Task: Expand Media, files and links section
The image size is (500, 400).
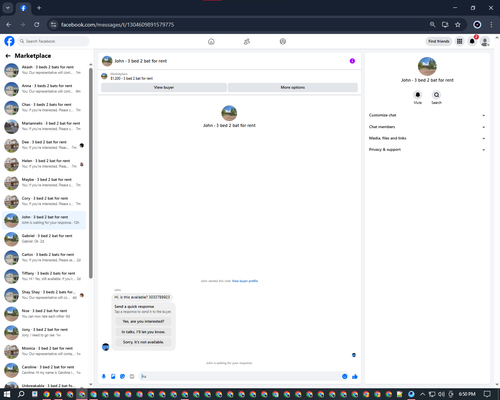Action: pos(427,138)
